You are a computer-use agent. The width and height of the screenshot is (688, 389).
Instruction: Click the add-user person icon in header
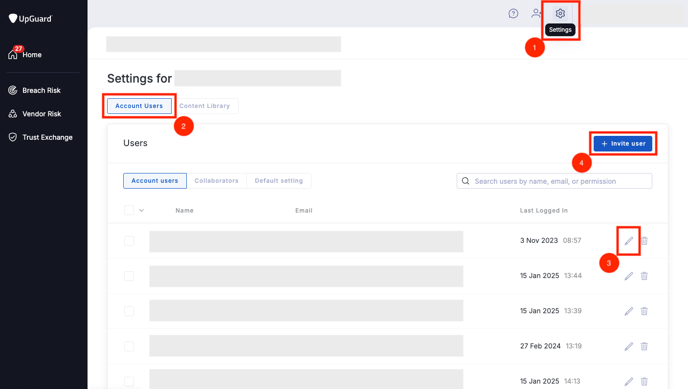pyautogui.click(x=536, y=14)
